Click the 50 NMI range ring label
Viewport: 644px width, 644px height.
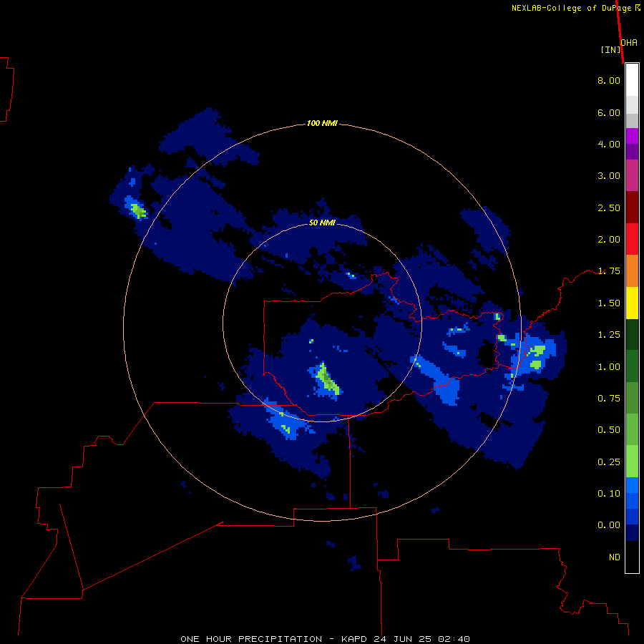pos(322,223)
